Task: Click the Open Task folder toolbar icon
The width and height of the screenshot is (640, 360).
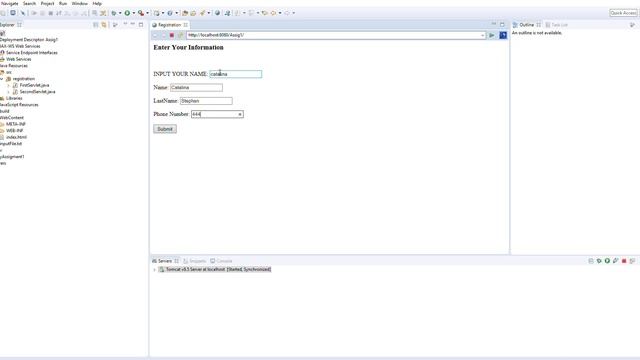Action: pos(193,13)
